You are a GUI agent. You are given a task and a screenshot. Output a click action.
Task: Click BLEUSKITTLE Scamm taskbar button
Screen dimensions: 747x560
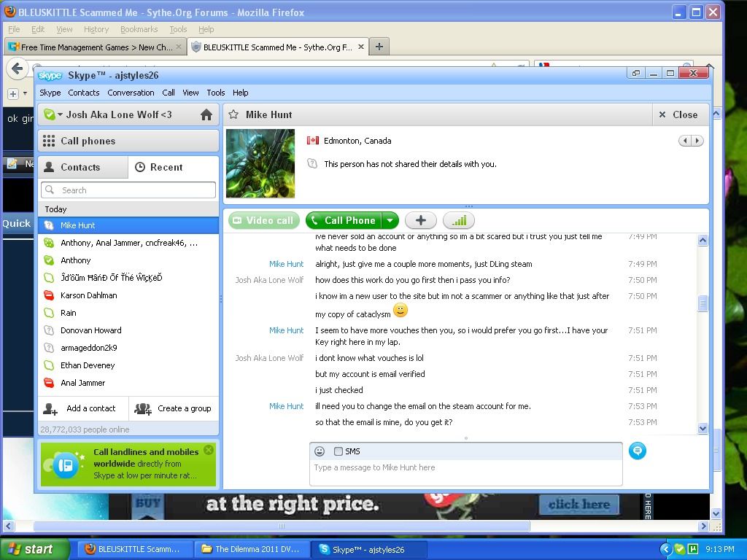[134, 549]
